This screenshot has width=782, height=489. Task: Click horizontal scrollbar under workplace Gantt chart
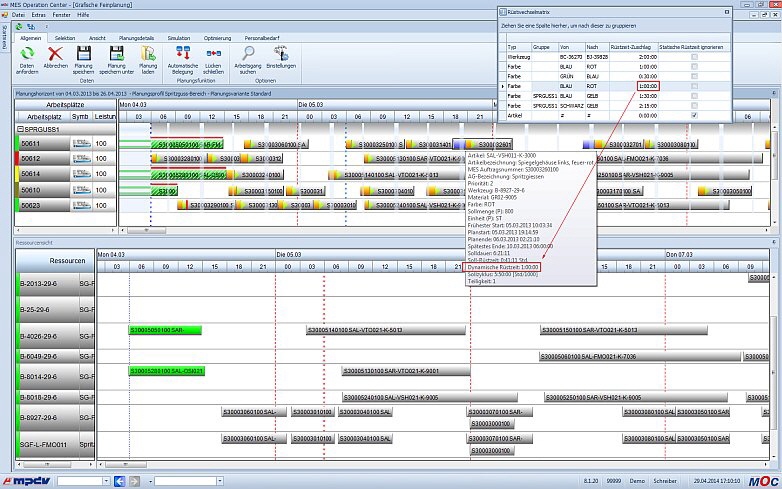pos(146,230)
